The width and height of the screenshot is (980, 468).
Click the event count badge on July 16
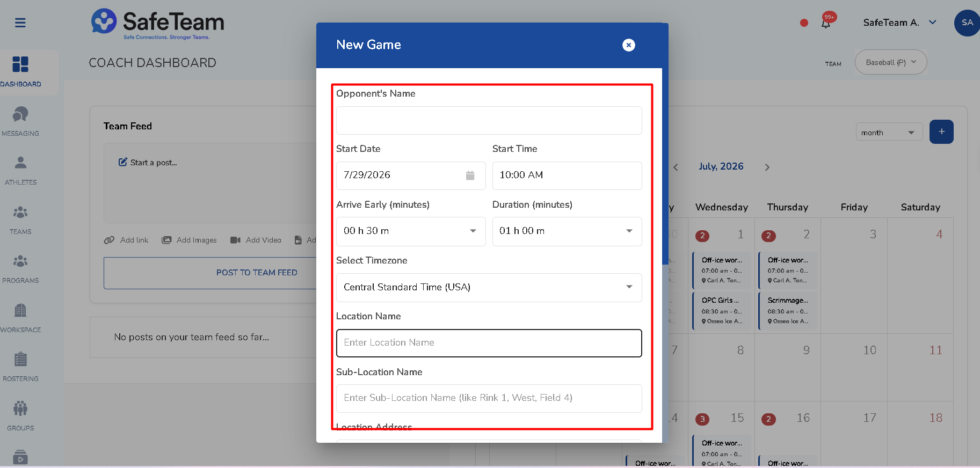(768, 419)
